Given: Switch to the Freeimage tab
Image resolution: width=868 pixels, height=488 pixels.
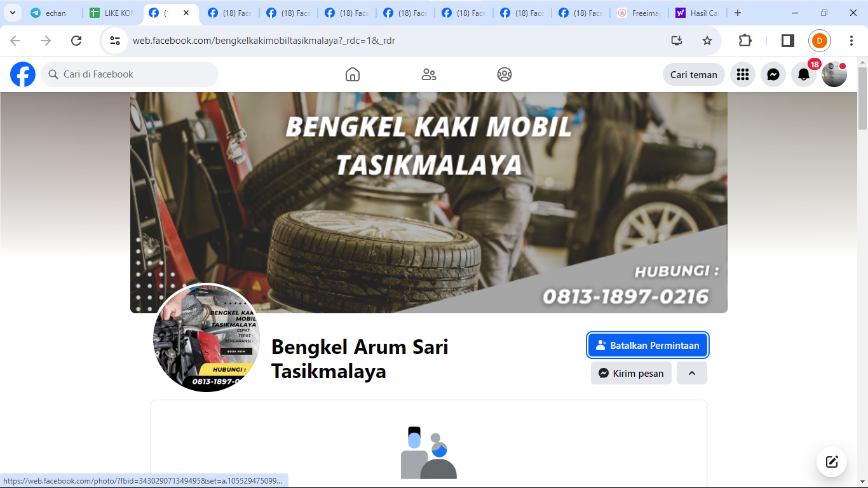Looking at the screenshot, I should pyautogui.click(x=639, y=13).
